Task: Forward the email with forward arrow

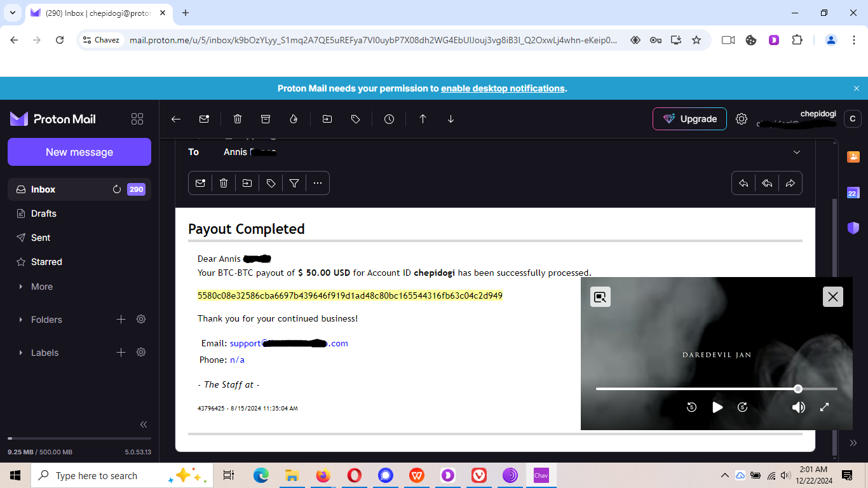Action: click(790, 183)
